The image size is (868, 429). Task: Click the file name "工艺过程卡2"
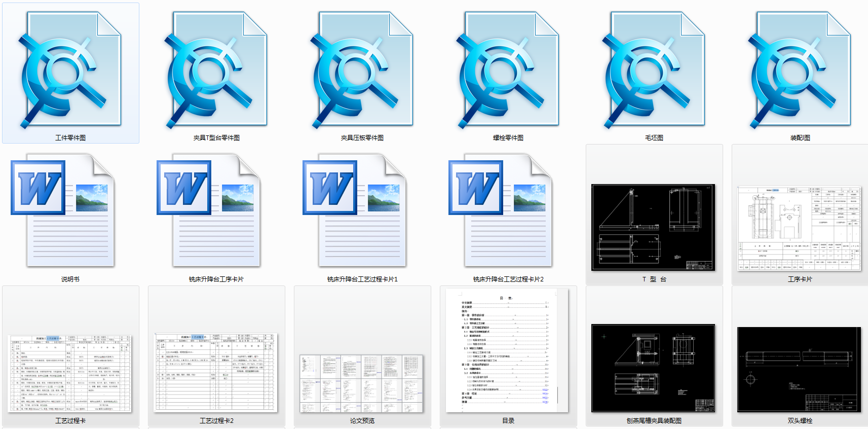(x=216, y=421)
